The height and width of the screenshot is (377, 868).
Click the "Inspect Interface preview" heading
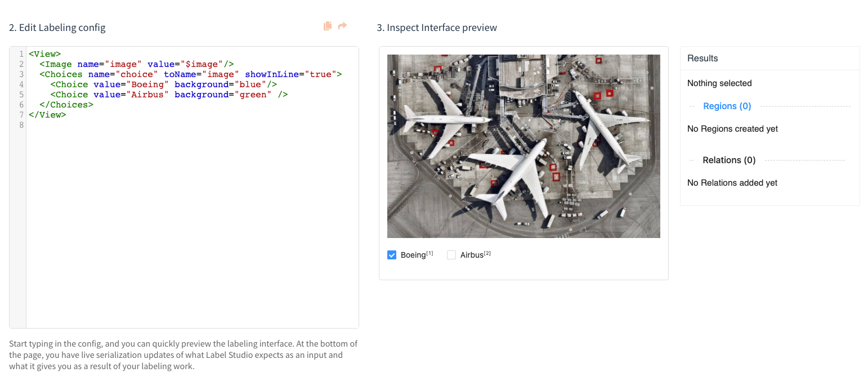click(437, 28)
